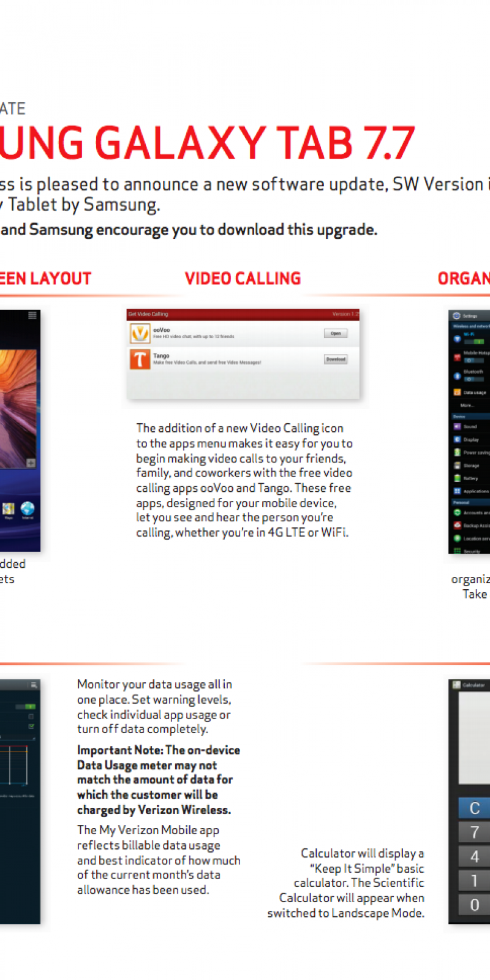Untick the green checked data usage checkbox
Image resolution: width=490 pixels, height=980 pixels.
coord(31,726)
